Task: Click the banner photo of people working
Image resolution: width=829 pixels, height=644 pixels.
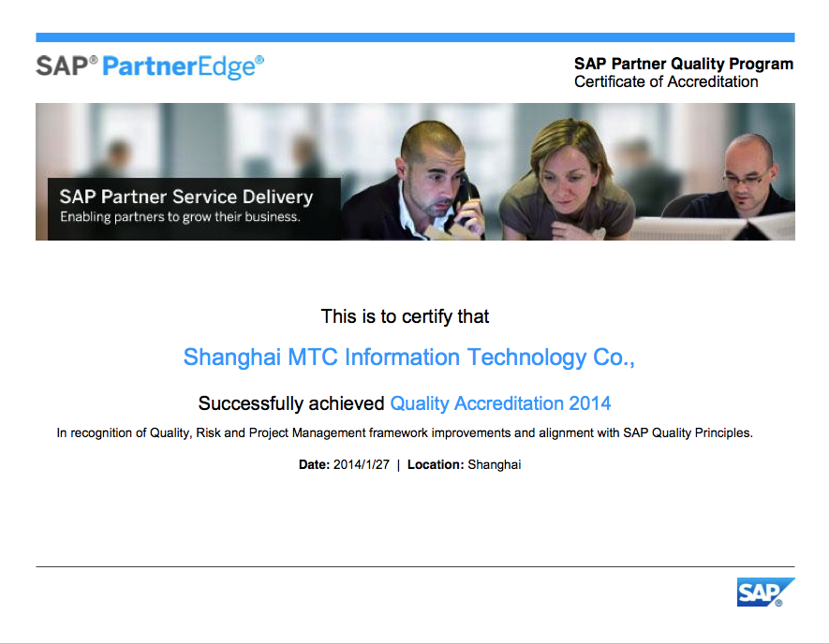Action: pos(415,171)
